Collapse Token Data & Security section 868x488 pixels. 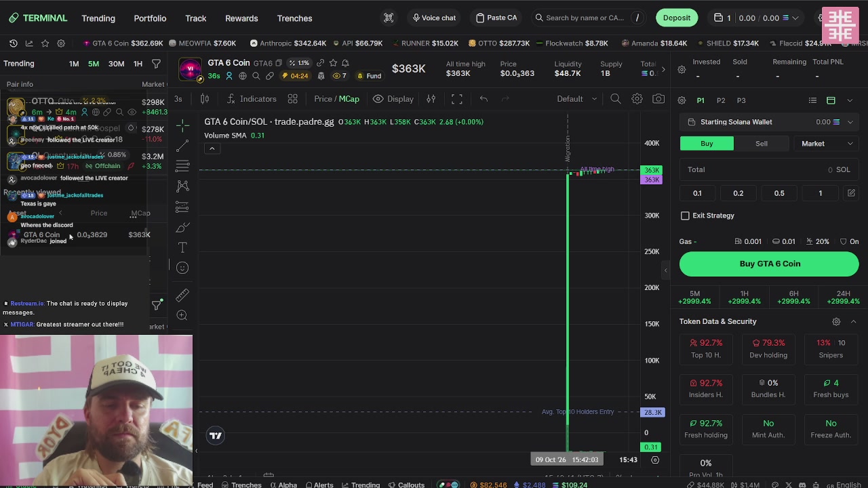(x=853, y=322)
